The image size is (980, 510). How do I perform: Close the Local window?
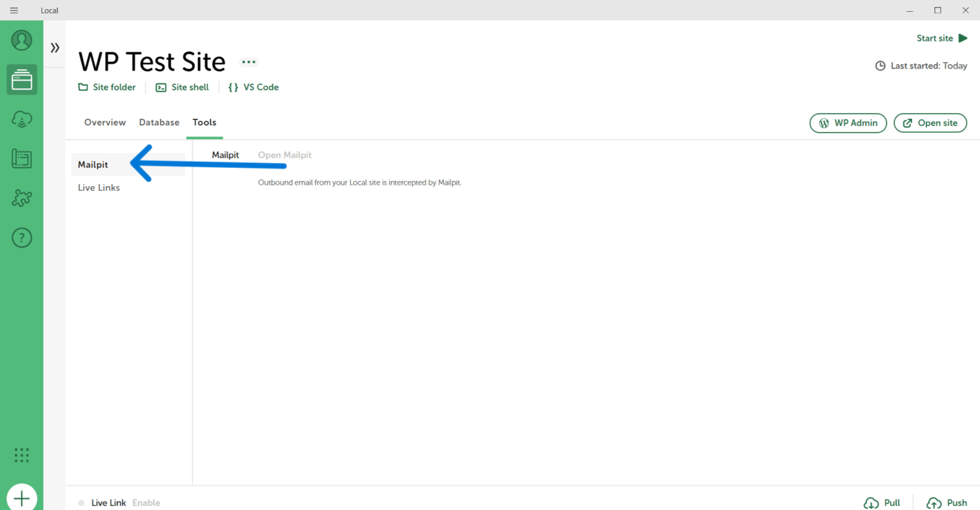(x=966, y=10)
